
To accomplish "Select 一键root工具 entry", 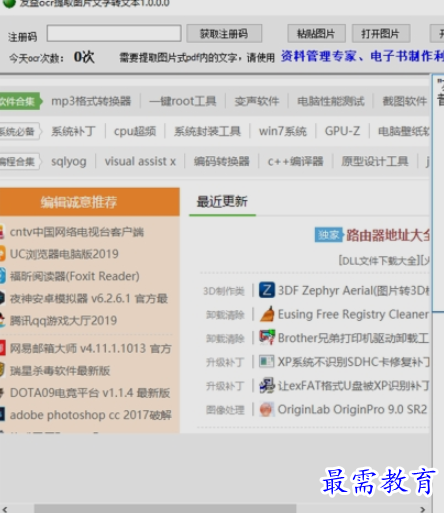I will (183, 101).
